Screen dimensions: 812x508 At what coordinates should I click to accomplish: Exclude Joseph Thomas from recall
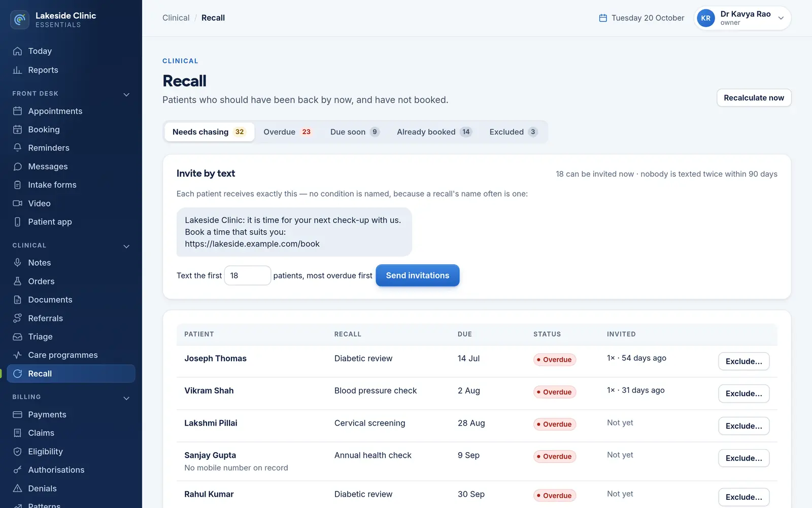(743, 361)
